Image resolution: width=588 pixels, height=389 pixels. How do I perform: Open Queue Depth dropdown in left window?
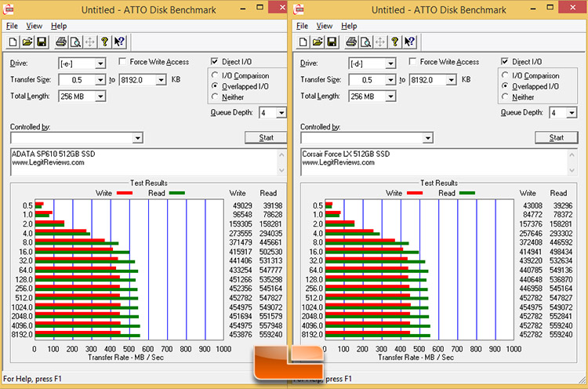pyautogui.click(x=281, y=112)
